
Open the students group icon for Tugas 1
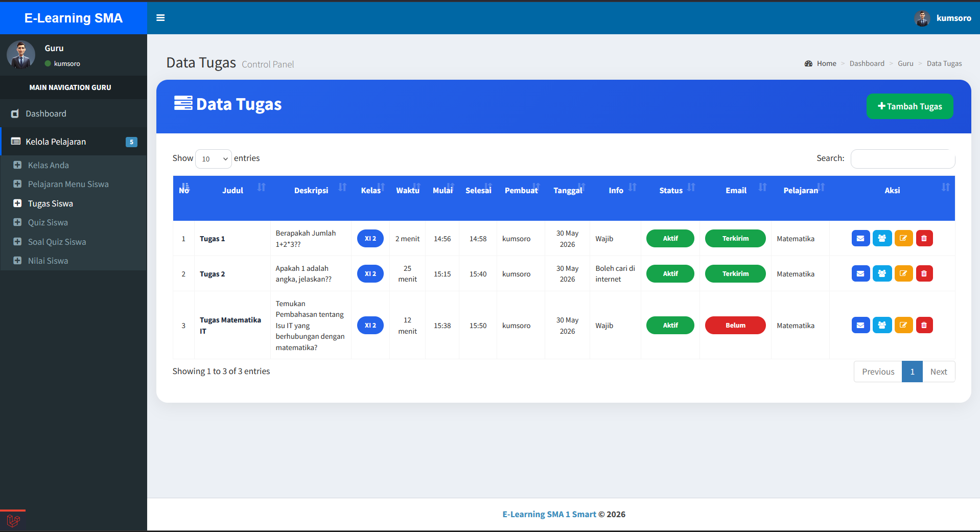882,238
